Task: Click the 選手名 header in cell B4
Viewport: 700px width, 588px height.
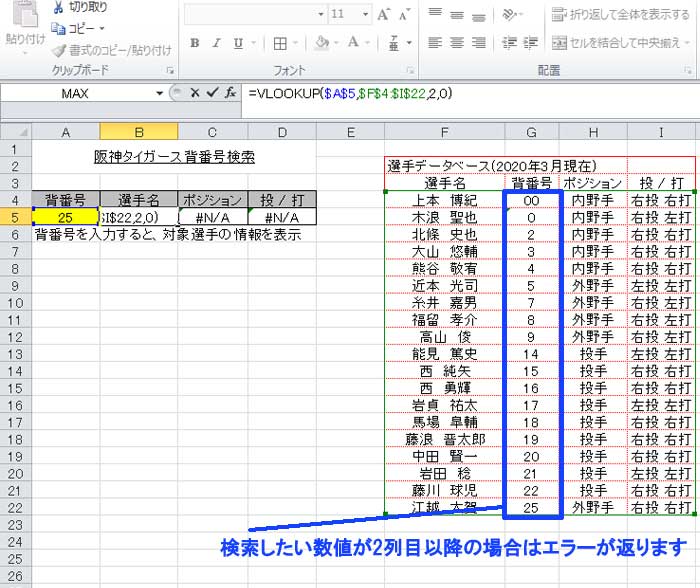Action: (x=139, y=200)
